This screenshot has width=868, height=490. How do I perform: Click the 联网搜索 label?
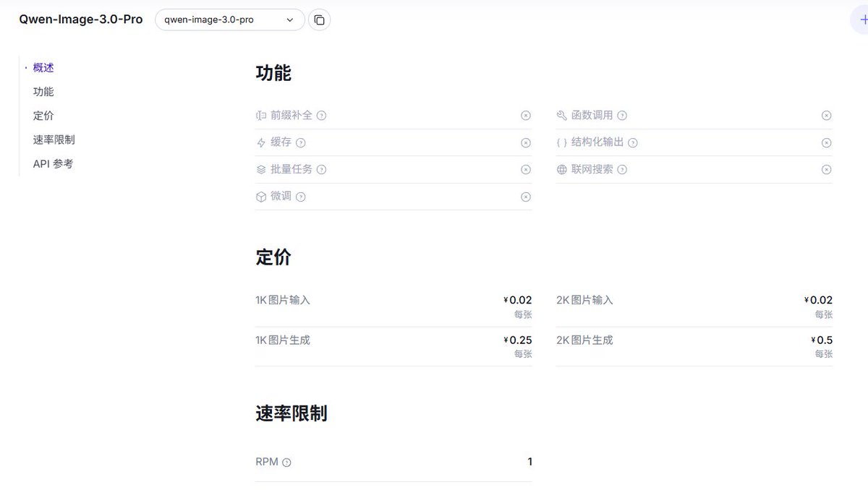click(592, 170)
